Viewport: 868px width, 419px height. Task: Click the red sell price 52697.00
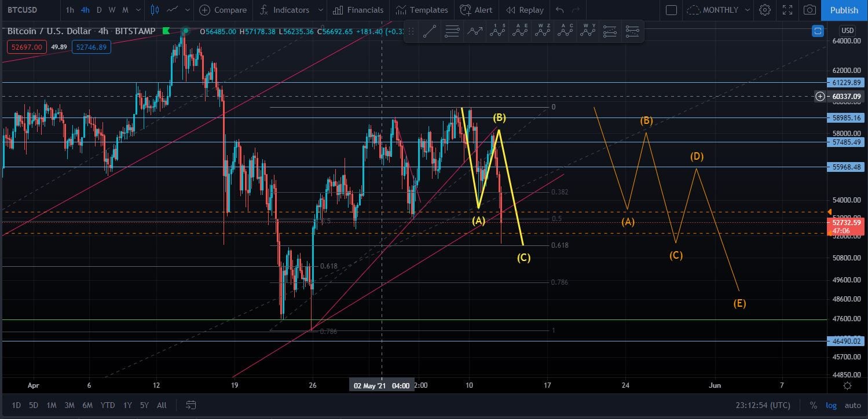(x=27, y=47)
